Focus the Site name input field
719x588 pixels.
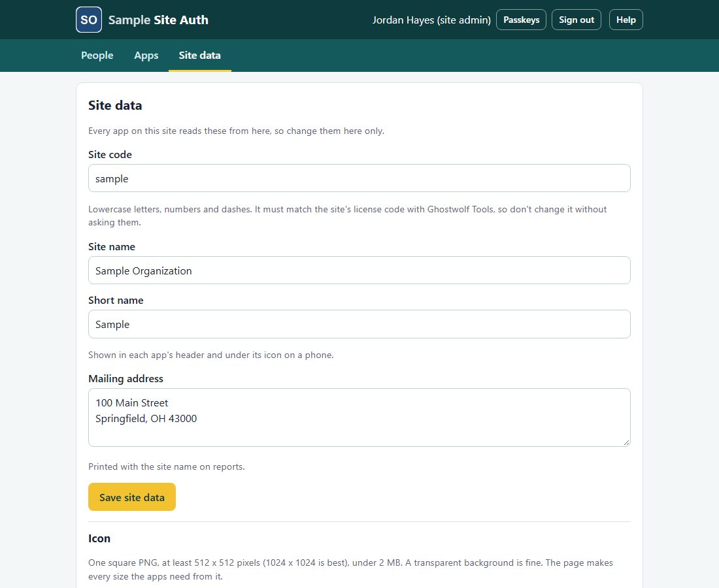[x=359, y=270]
